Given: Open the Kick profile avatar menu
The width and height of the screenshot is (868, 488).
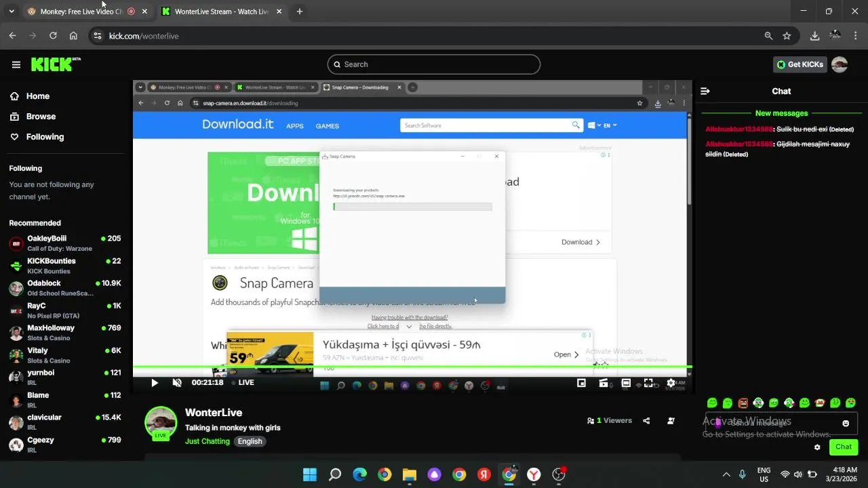Looking at the screenshot, I should point(840,64).
